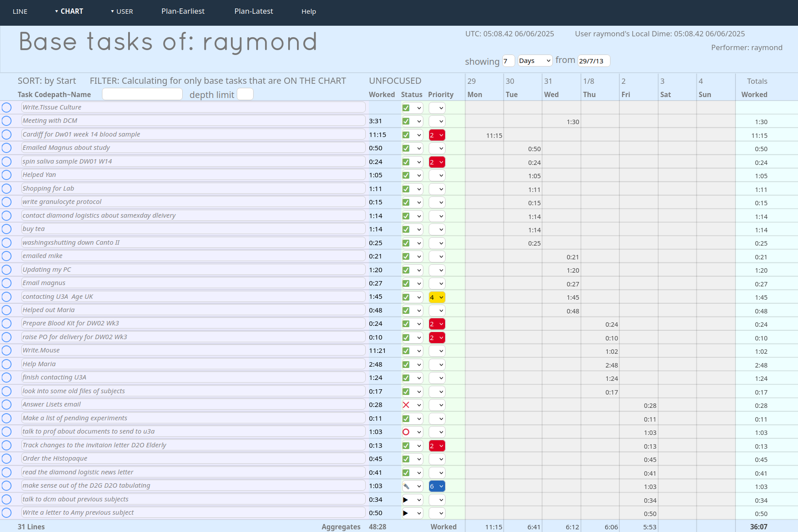Click the green check status icon for Shopping for Lab
The image size is (798, 532).
point(406,189)
